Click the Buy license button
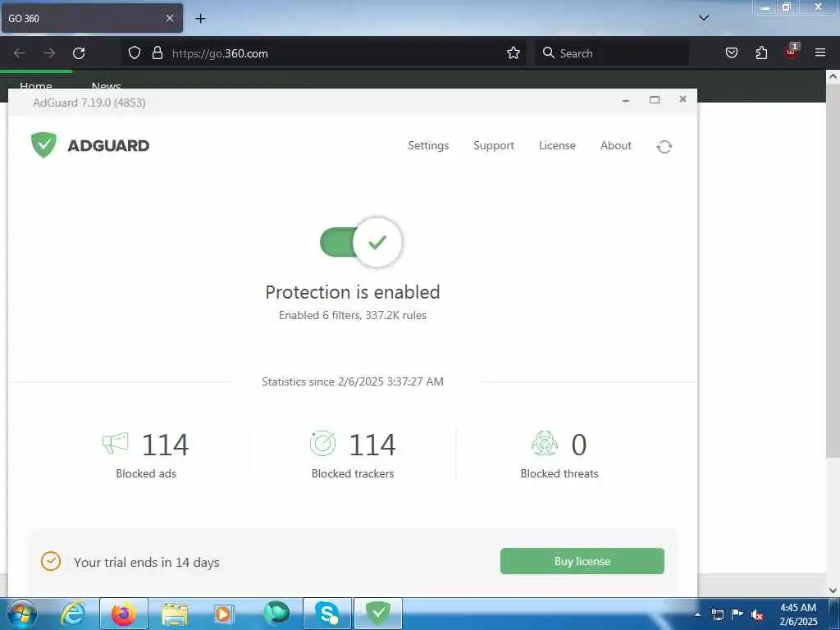 point(582,561)
